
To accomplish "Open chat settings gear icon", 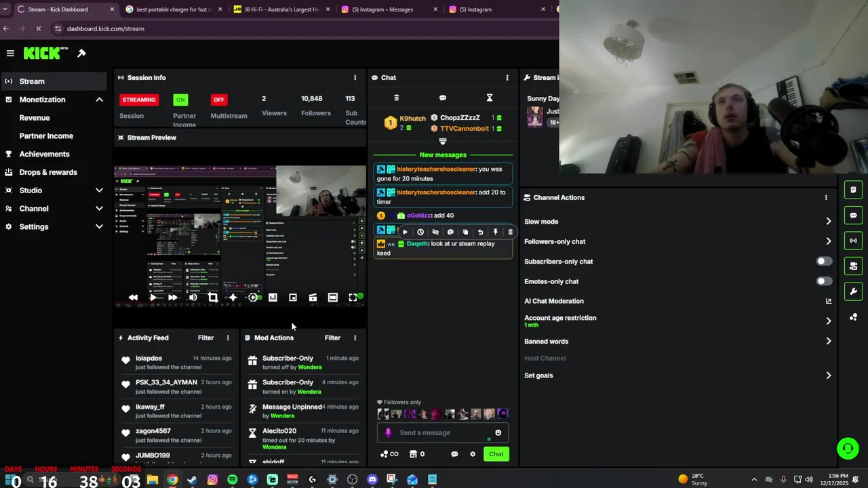I will (473, 454).
